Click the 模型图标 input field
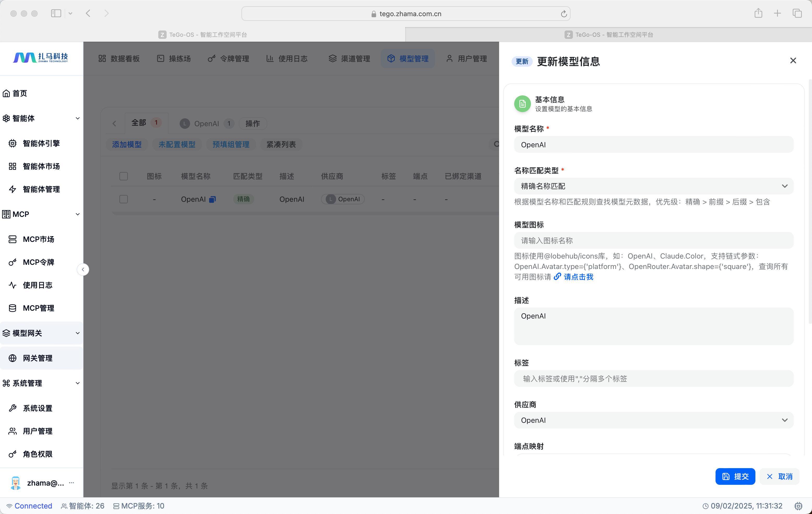The image size is (812, 514). 653,240
